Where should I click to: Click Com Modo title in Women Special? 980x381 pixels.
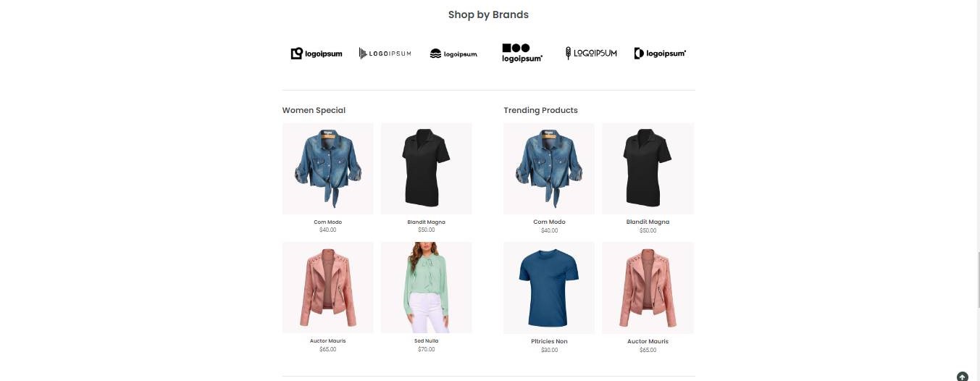coord(328,222)
